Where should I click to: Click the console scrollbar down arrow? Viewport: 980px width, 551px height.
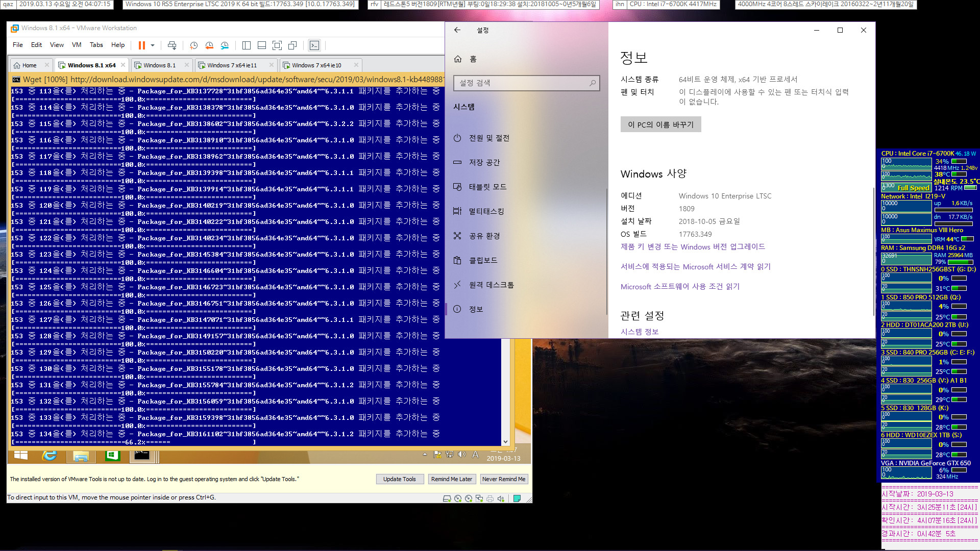click(x=505, y=442)
